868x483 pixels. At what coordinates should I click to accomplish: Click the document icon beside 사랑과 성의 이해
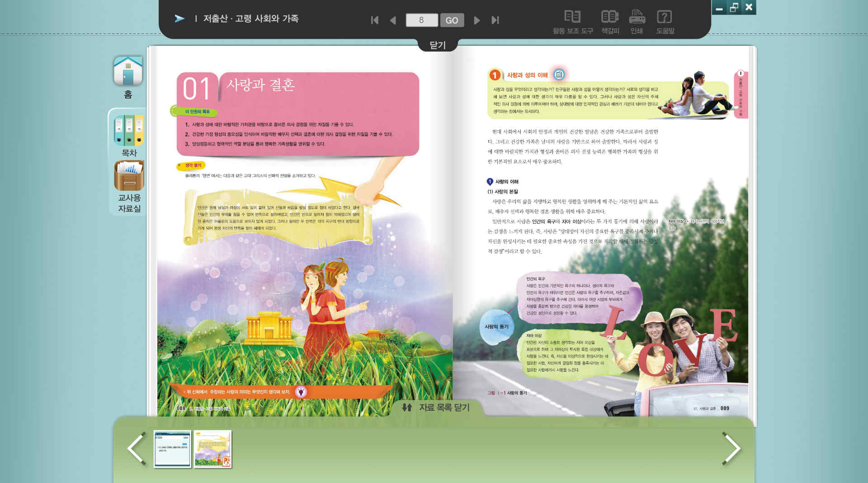tap(559, 75)
